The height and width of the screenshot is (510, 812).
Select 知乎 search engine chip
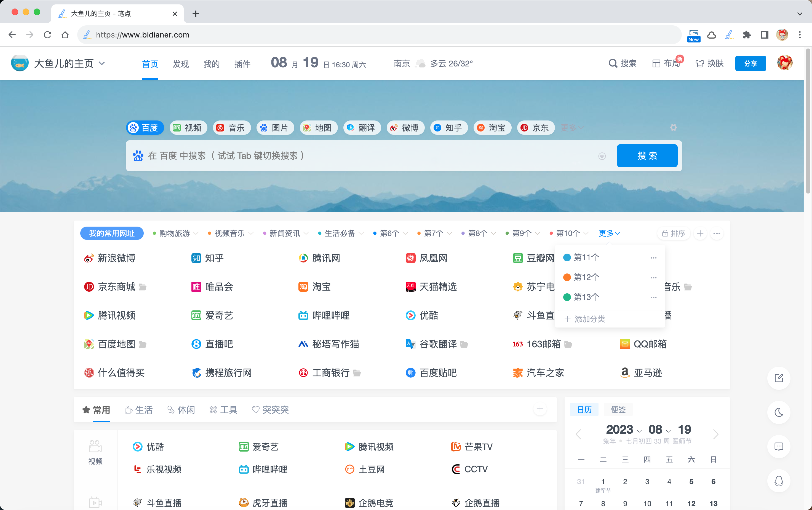[x=449, y=128]
